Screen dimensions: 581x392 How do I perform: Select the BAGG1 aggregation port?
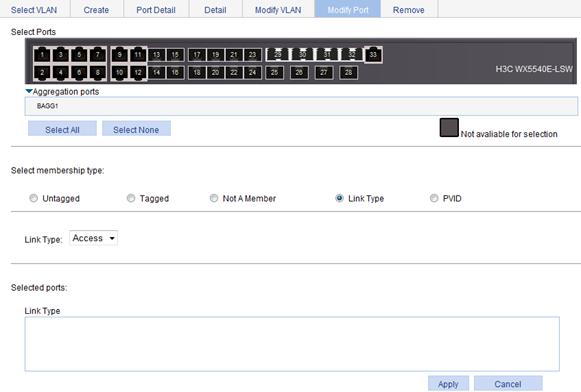pos(47,106)
